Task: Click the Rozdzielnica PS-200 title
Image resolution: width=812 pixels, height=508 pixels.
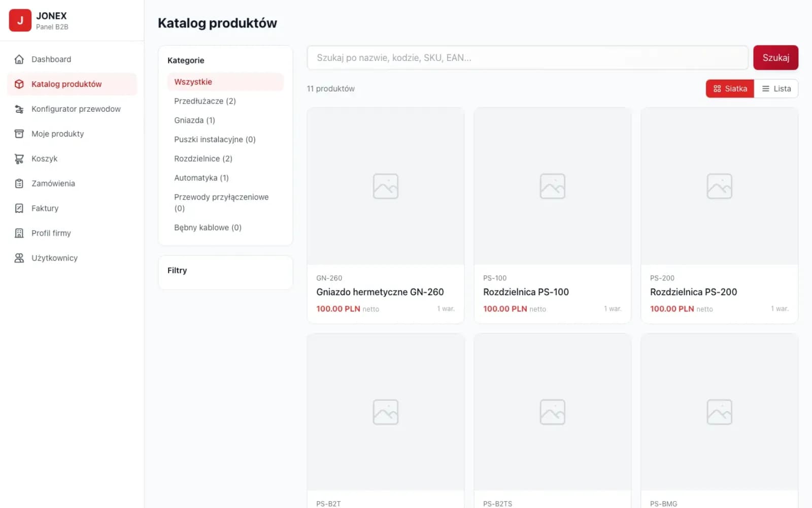Action: click(693, 292)
